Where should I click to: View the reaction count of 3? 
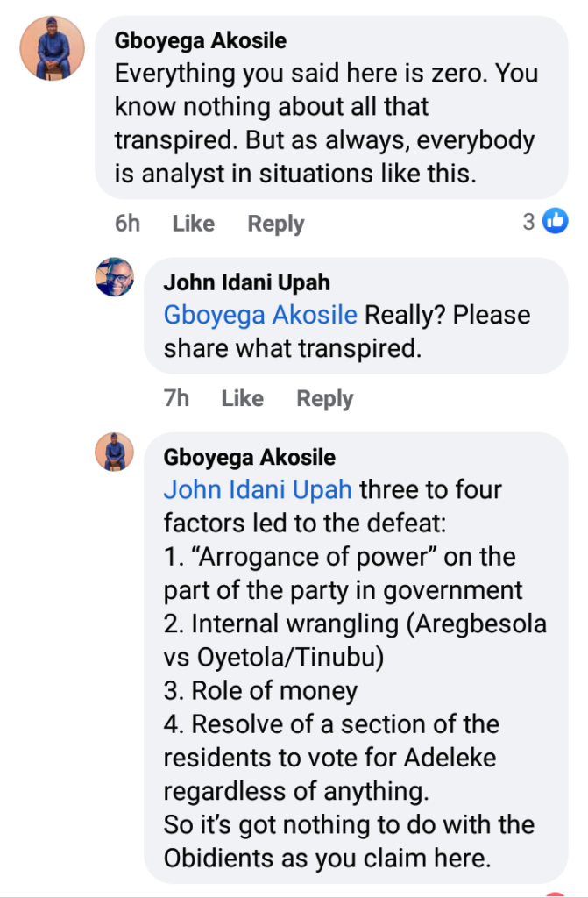[528, 223]
